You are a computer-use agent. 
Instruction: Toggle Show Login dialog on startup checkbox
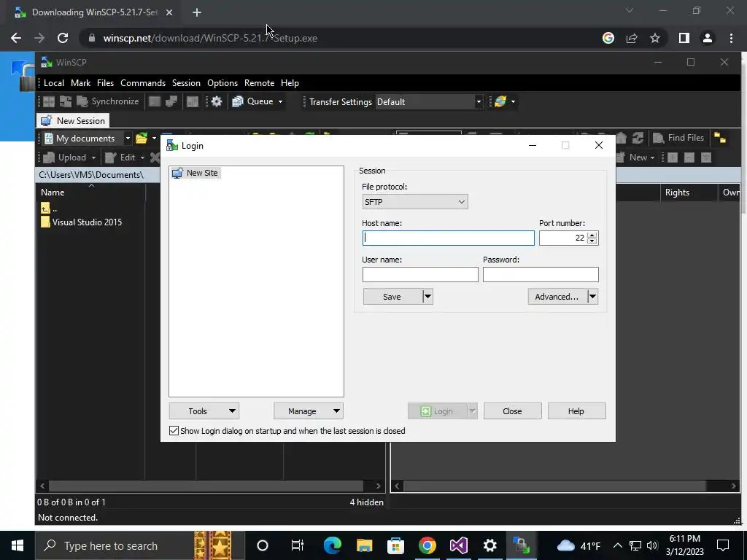pos(174,430)
